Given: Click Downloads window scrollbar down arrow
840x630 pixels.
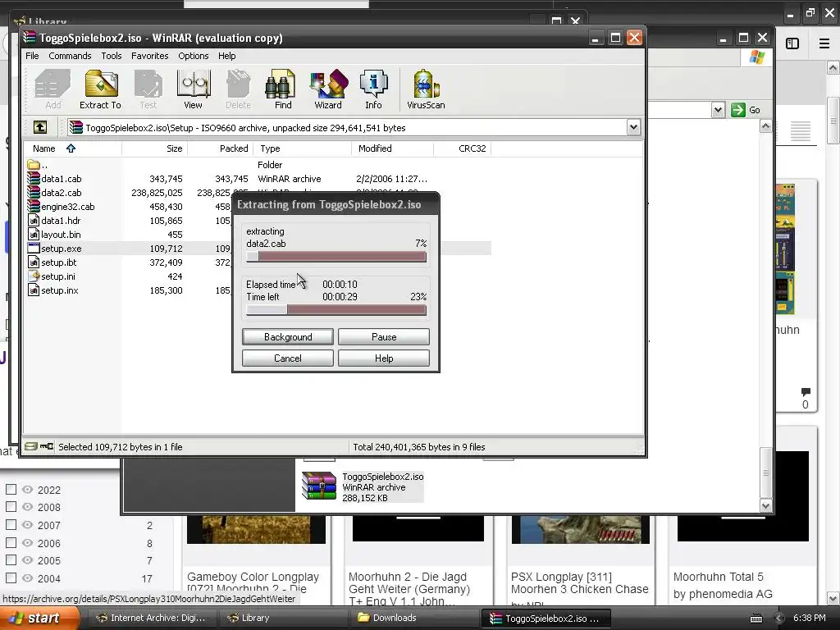Looking at the screenshot, I should 765,505.
